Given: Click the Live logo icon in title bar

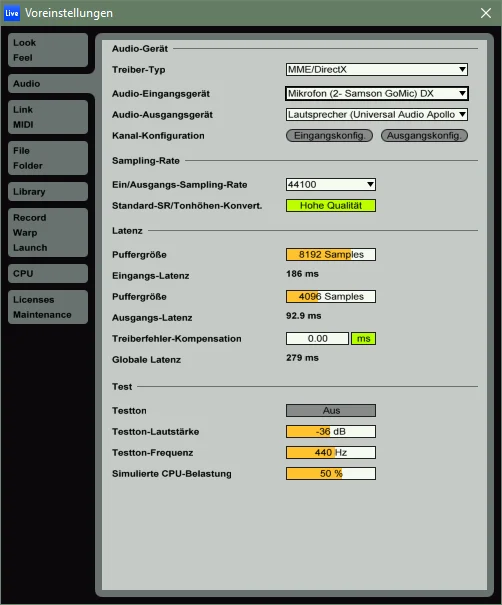Looking at the screenshot, I should [12, 13].
